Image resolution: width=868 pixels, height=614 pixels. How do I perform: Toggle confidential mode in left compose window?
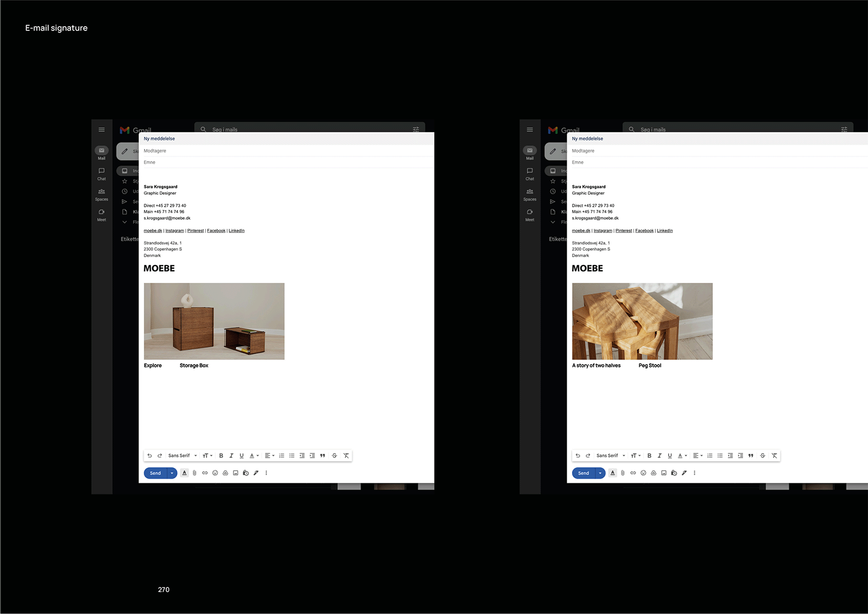pos(246,473)
